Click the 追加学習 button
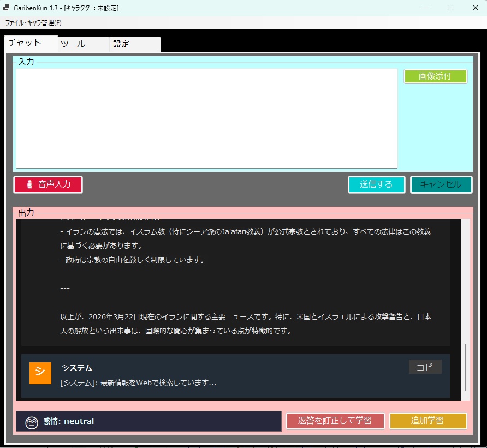487x448 pixels. [428, 421]
